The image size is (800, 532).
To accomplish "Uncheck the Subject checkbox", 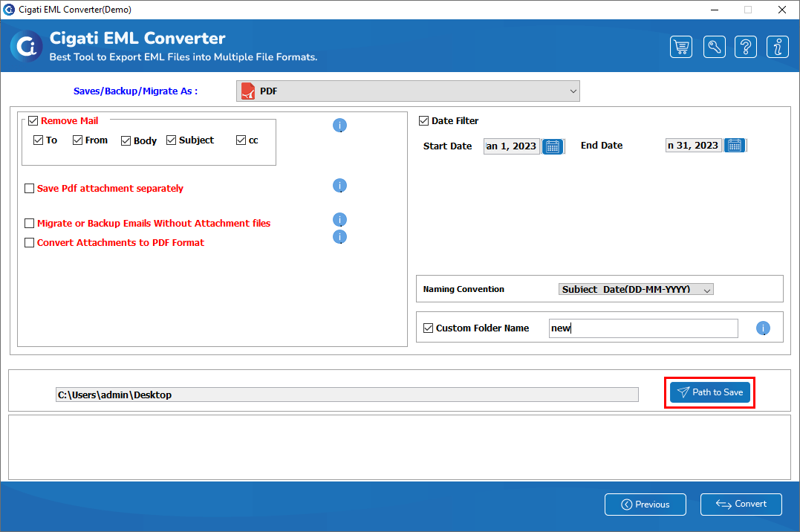I will click(172, 140).
